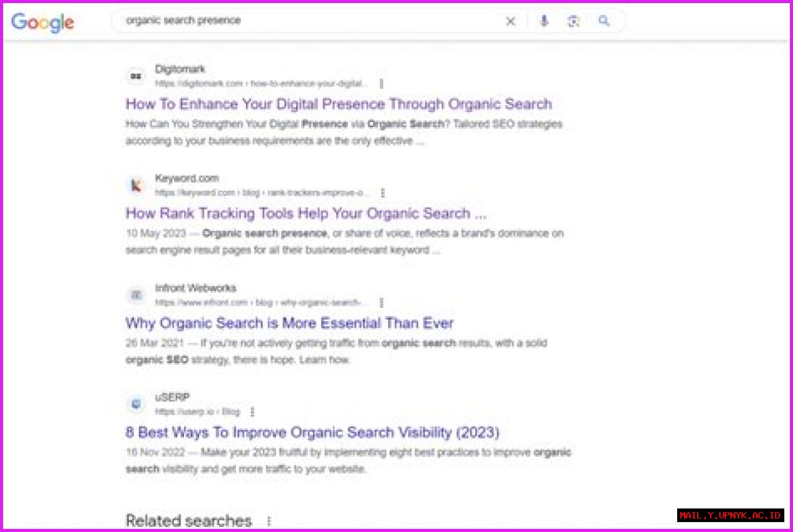The width and height of the screenshot is (793, 532).
Task: Click the Keyword.com site favicon
Action: (136, 185)
